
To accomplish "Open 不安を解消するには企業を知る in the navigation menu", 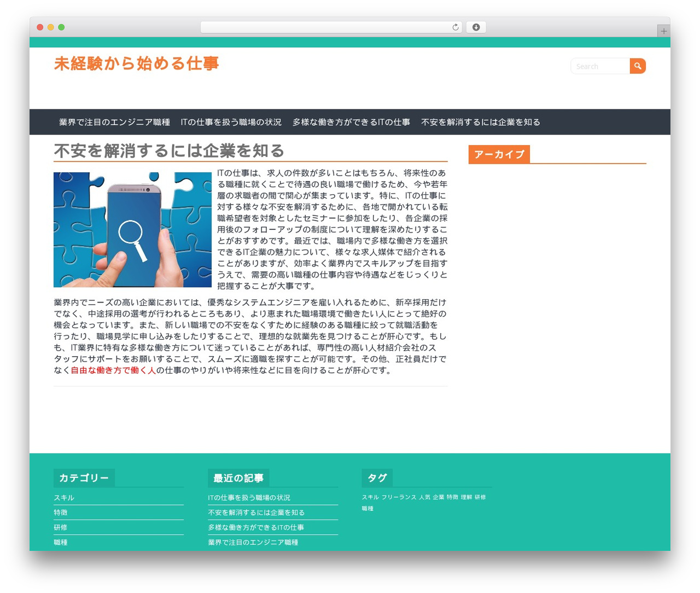I will [x=481, y=122].
